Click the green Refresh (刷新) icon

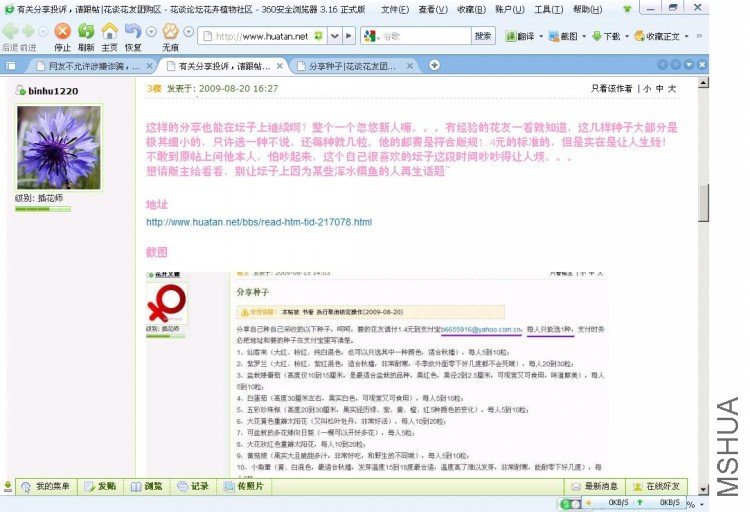click(86, 32)
